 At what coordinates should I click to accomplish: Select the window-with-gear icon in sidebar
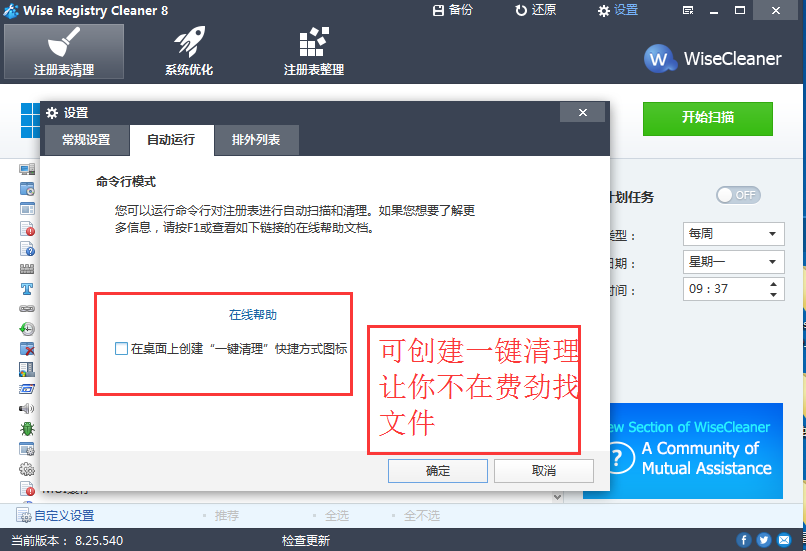pos(27,449)
